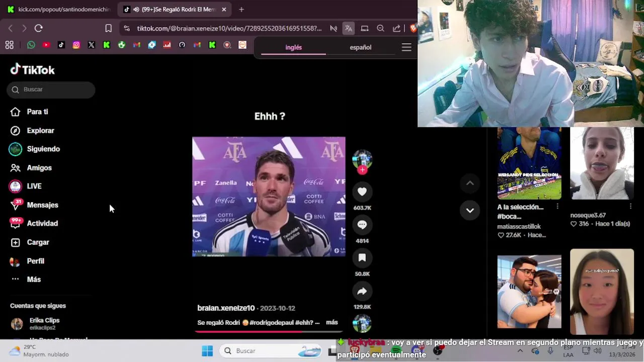Open picture-in-picture icon in address bar
Screen dimensions: 644x362
365,28
